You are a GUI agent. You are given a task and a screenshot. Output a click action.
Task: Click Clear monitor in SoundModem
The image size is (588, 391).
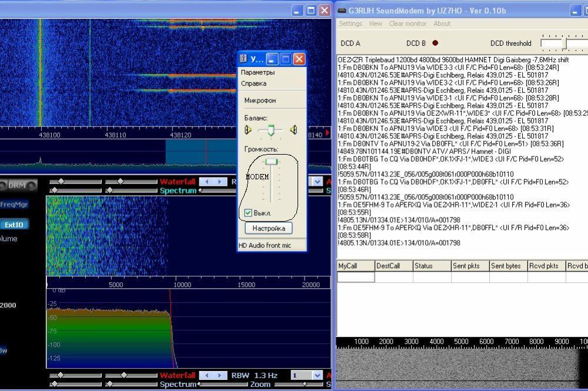[x=407, y=24]
